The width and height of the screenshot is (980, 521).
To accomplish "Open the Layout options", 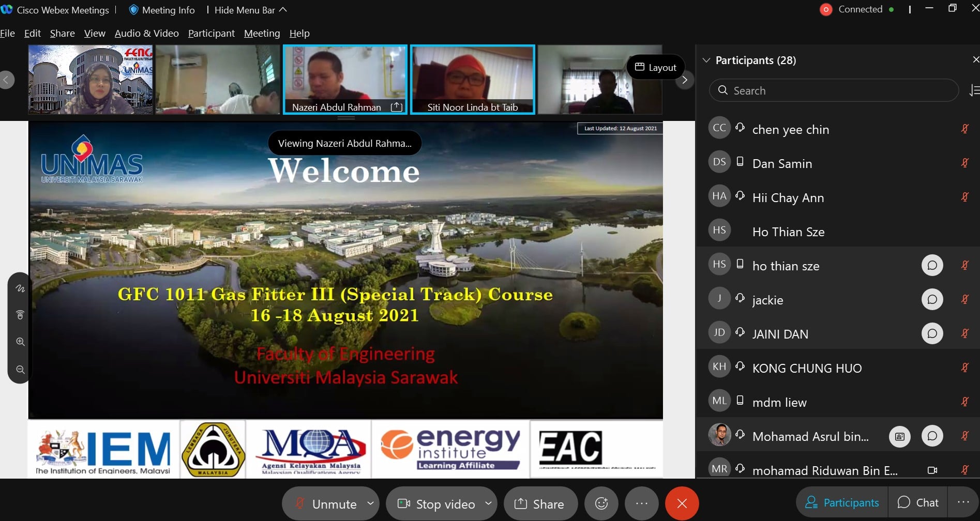I will [656, 67].
